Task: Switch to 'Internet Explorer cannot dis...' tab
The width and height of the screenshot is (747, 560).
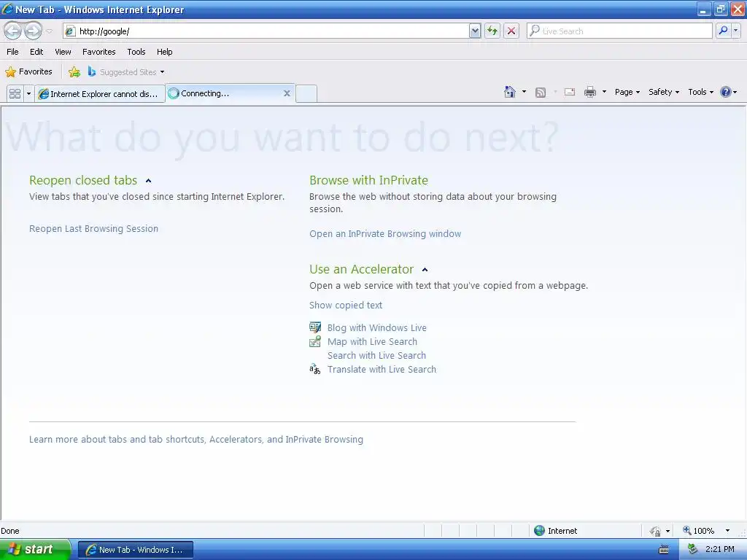Action: click(99, 94)
